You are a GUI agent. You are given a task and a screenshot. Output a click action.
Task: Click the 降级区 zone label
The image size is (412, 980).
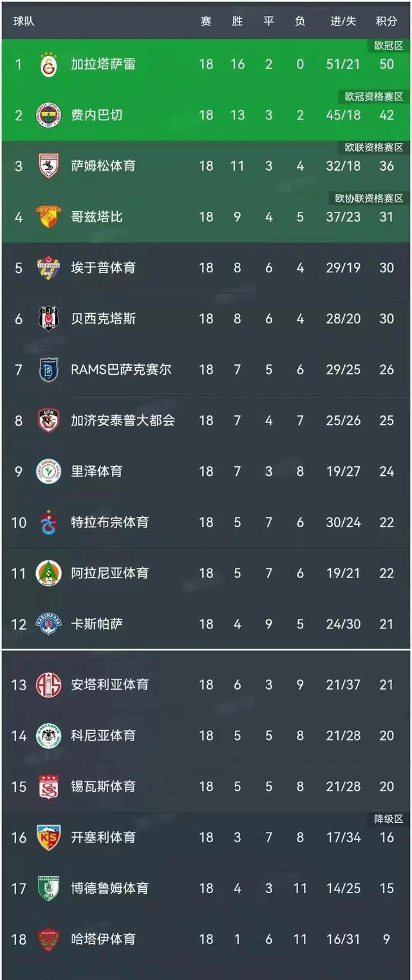(388, 819)
